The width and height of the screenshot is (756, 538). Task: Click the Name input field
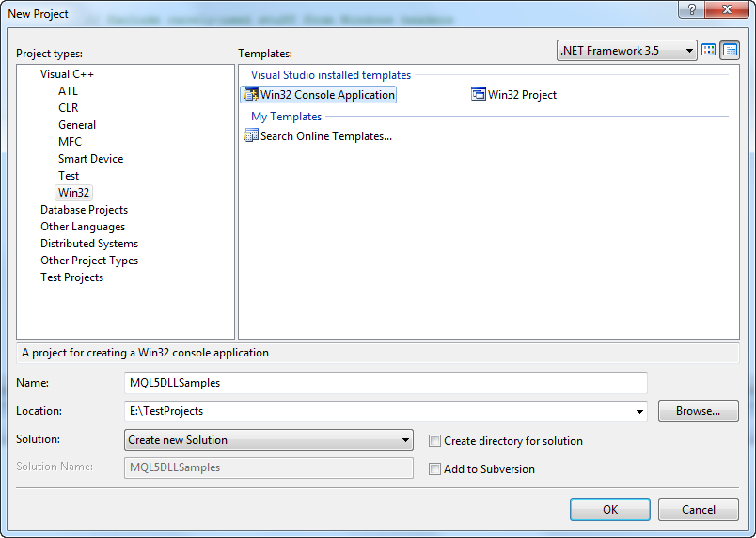[386, 383]
